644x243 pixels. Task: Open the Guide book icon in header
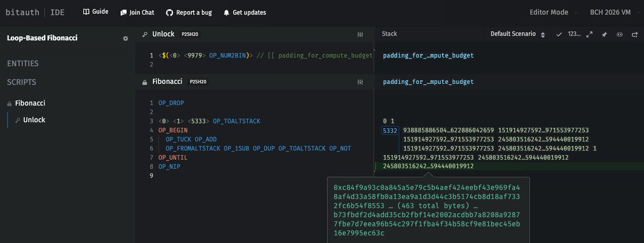click(x=86, y=12)
